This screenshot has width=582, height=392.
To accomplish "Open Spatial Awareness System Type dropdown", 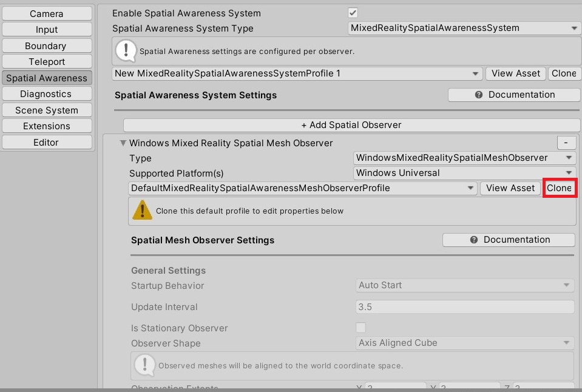I will click(464, 28).
